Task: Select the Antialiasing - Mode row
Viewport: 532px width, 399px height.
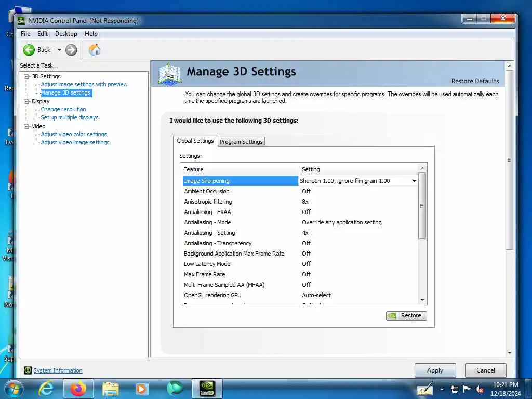Action: (x=300, y=222)
